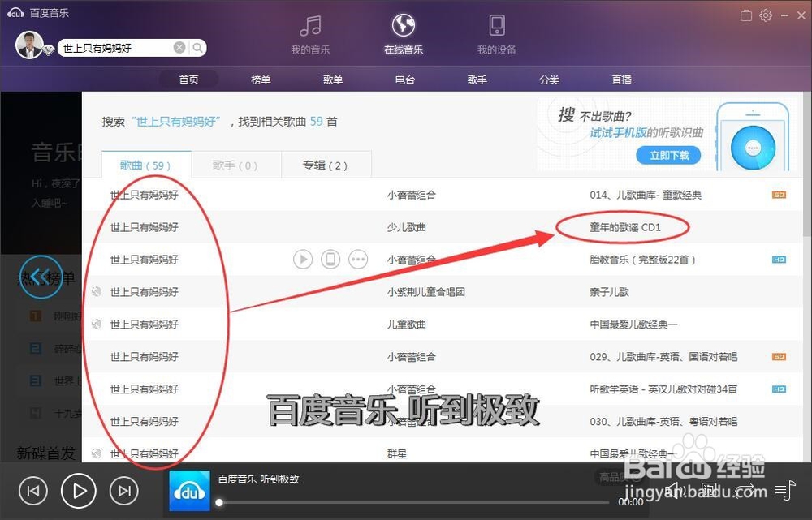Send the hovered song to phone

(x=330, y=259)
